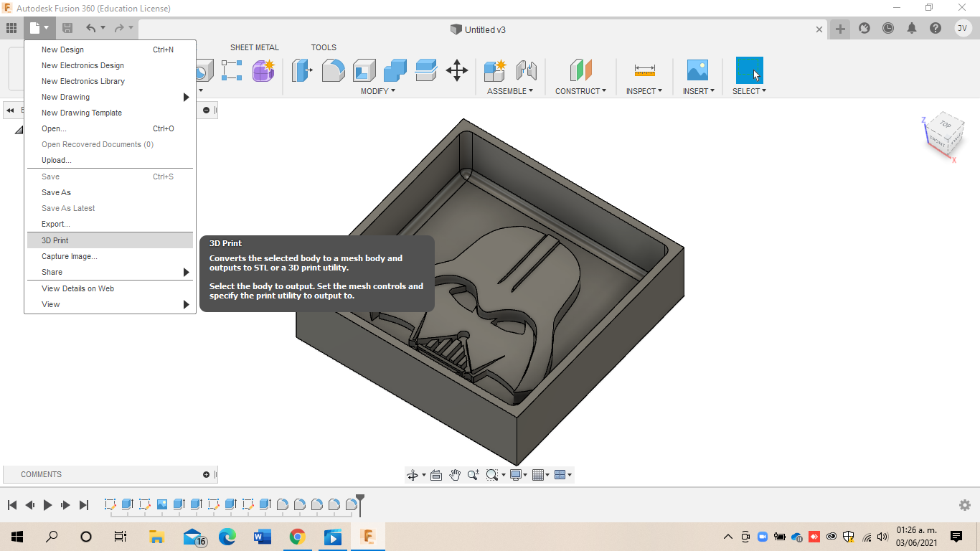Select the Pan hand tool

[x=455, y=475]
